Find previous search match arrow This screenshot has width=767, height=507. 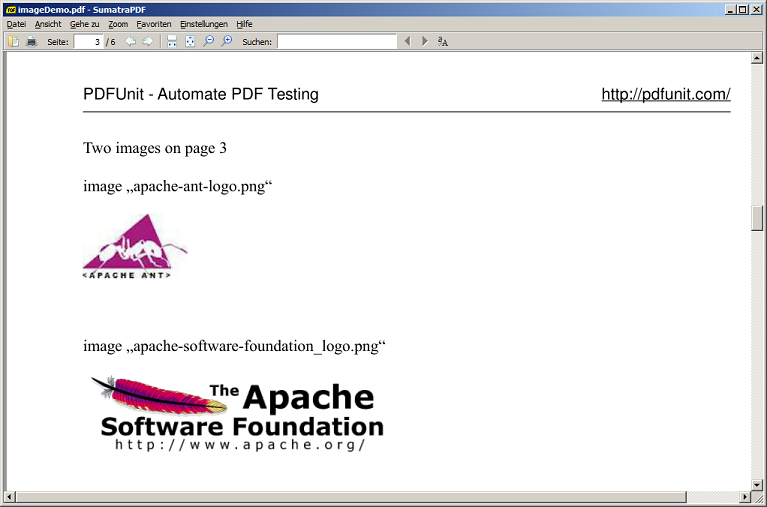[406, 41]
